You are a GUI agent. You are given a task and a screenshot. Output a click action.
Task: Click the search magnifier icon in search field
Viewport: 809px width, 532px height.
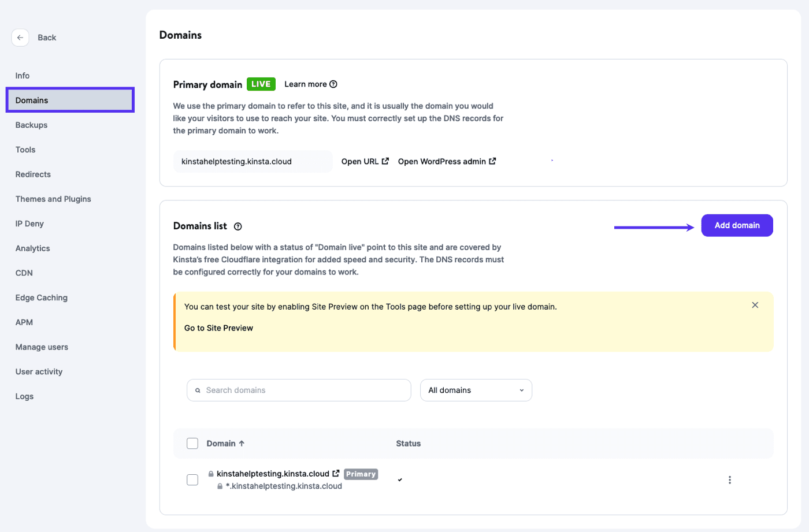(x=198, y=390)
